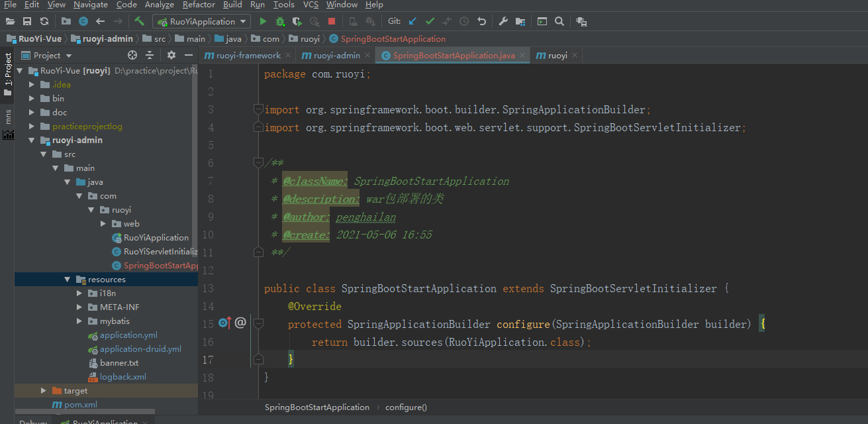This screenshot has height=424, width=868.
Task: Open the Navigate menu
Action: pyautogui.click(x=90, y=5)
